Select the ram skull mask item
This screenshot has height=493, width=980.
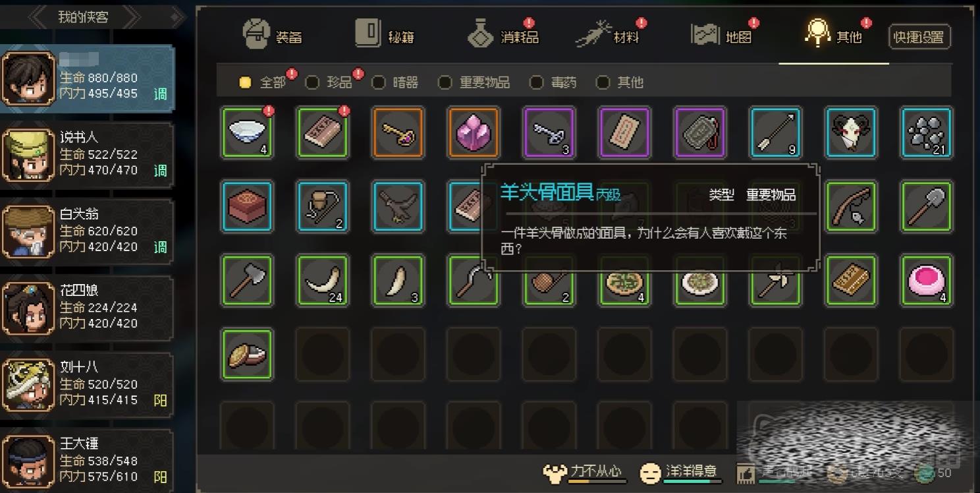(851, 132)
